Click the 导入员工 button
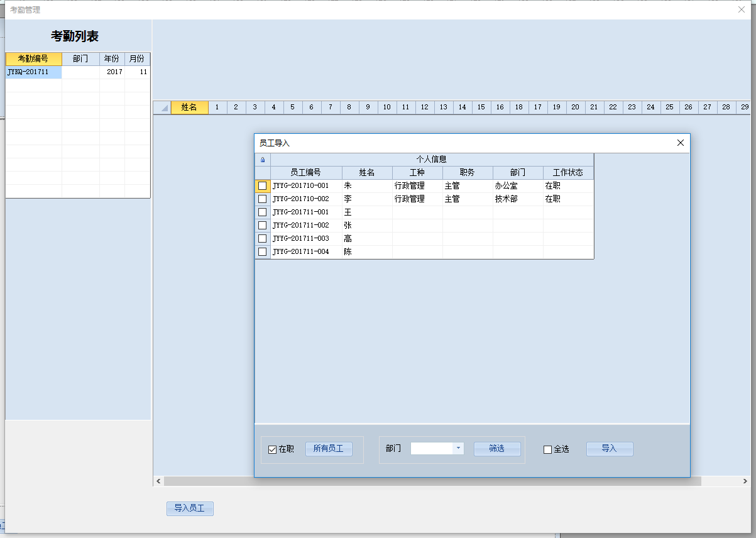The image size is (756, 538). [x=190, y=508]
